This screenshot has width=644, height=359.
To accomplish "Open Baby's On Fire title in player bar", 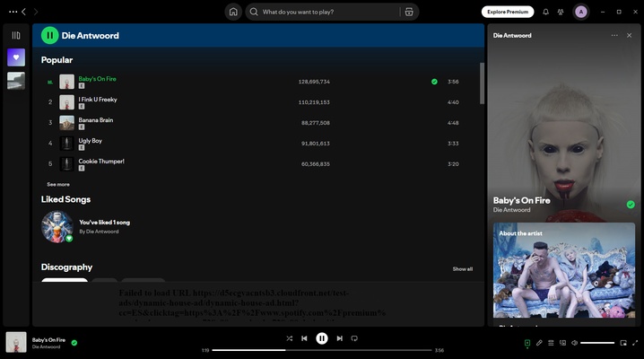I will coord(48,339).
